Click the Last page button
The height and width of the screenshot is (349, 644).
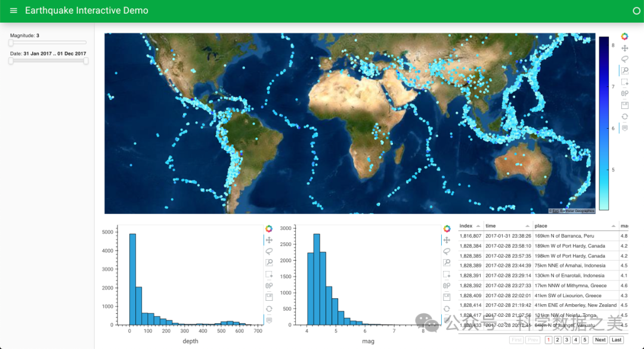tap(617, 340)
